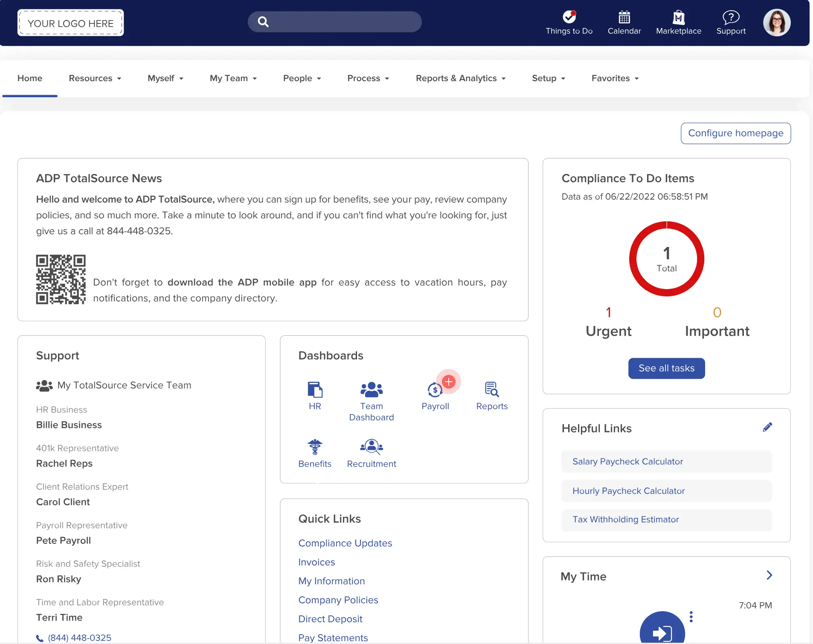Switch to the Home tab
Image resolution: width=813 pixels, height=644 pixels.
click(x=29, y=78)
